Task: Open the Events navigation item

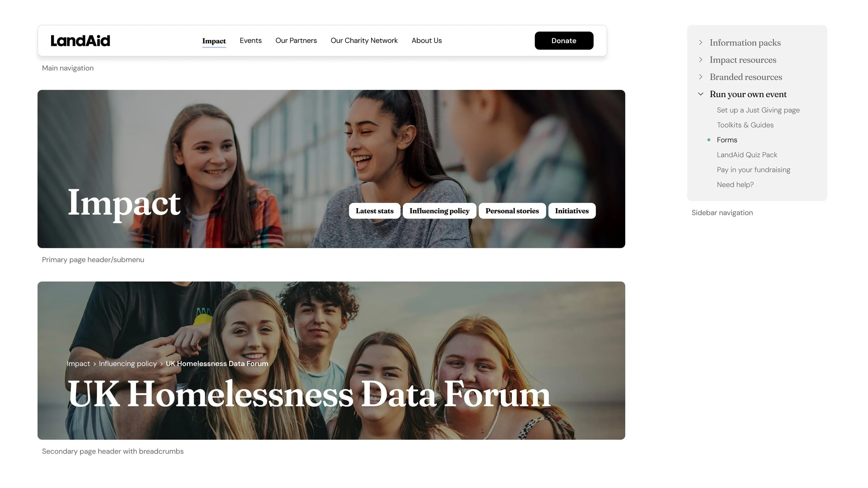Action: pos(251,41)
